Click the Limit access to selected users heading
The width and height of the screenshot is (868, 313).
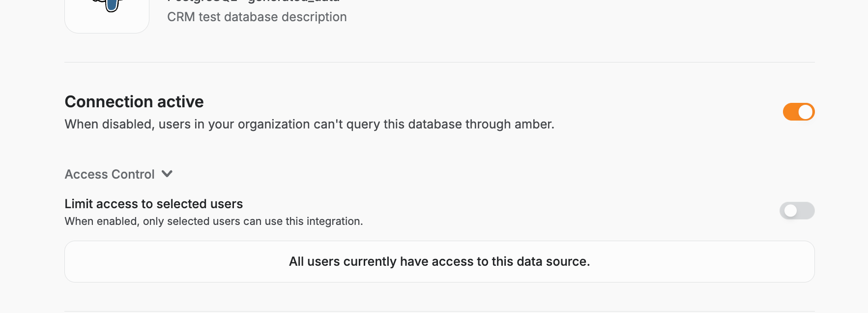(x=154, y=204)
